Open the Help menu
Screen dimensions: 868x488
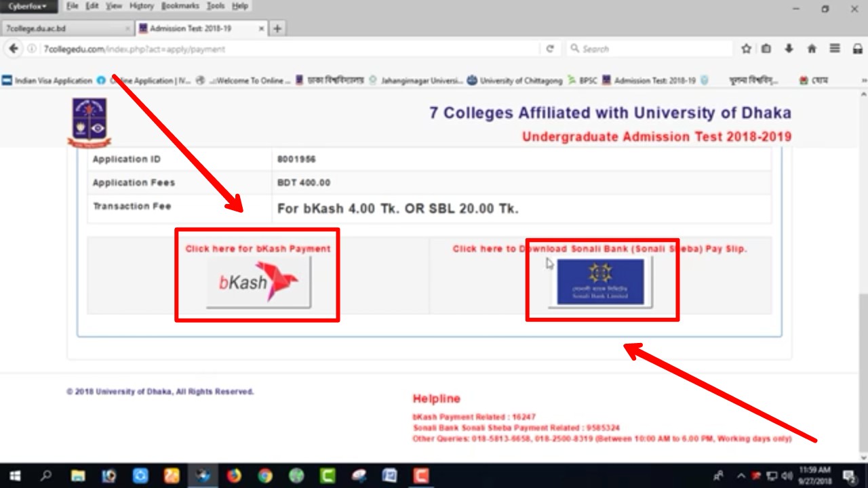pyautogui.click(x=240, y=5)
